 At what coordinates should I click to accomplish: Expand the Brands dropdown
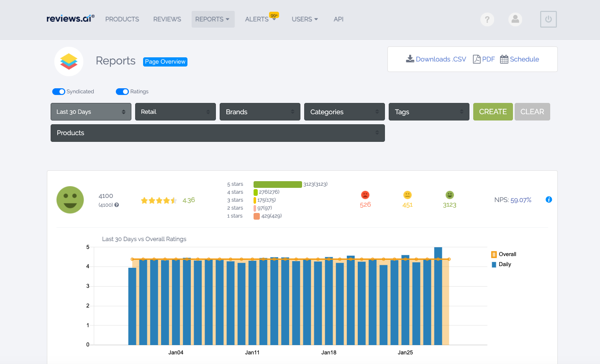[260, 112]
